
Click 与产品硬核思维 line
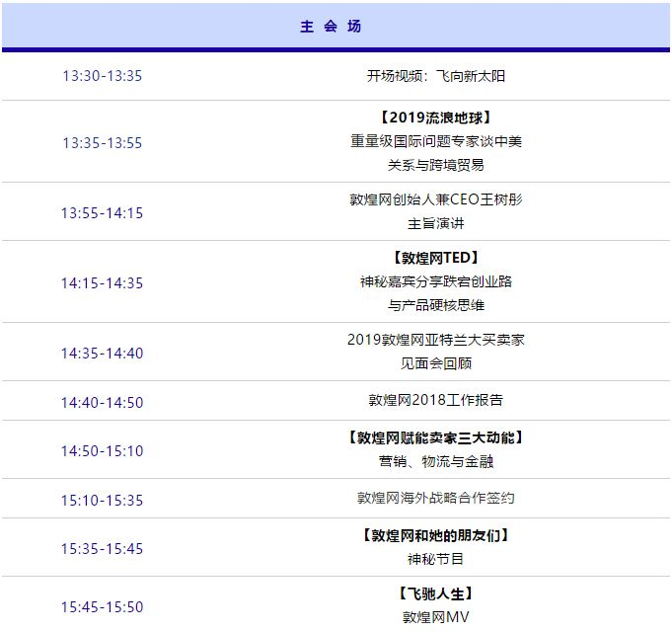pyautogui.click(x=436, y=305)
